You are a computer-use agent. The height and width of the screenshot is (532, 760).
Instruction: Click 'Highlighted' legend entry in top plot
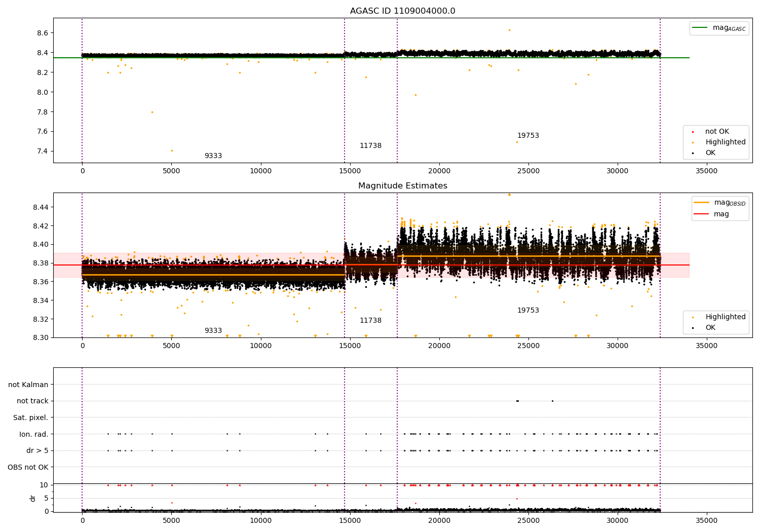[x=719, y=142]
